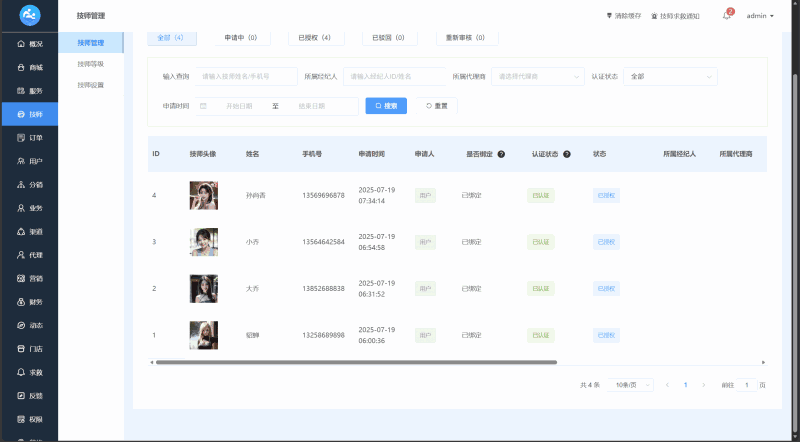Click the 开始日期 start date field
This screenshot has height=442, width=800.
tap(239, 106)
